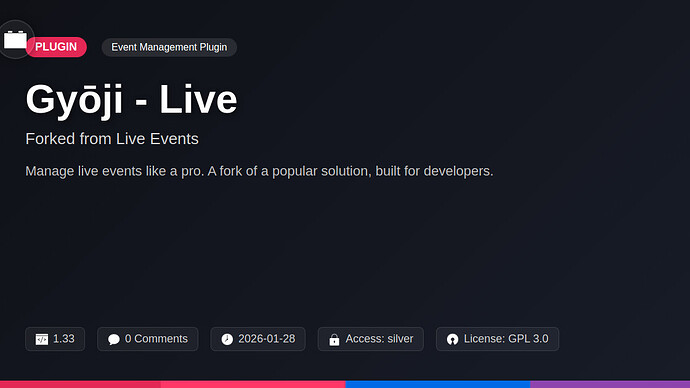
Task: Click the Forked from Live Events subtitle
Action: tap(112, 139)
